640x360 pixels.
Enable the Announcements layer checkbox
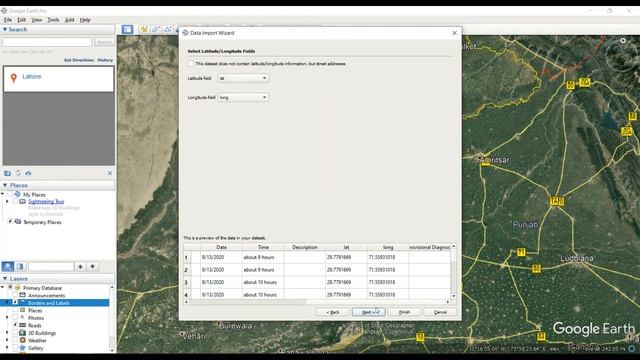coord(15,295)
